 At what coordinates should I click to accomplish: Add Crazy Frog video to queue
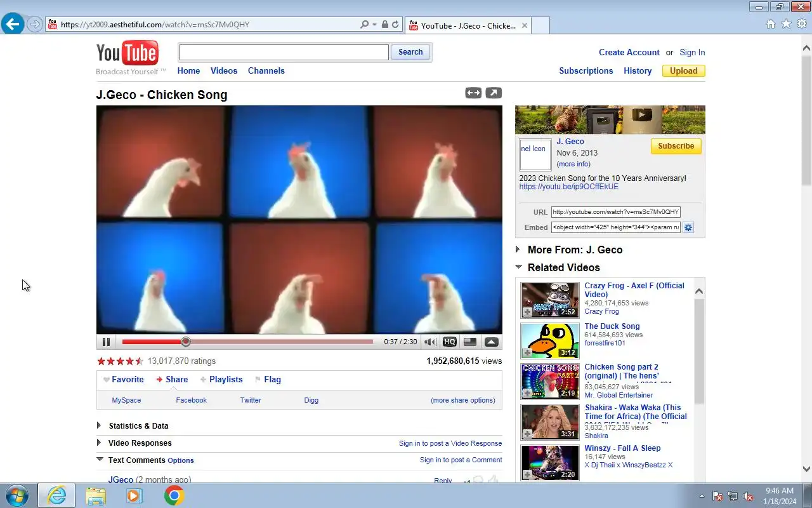527,312
